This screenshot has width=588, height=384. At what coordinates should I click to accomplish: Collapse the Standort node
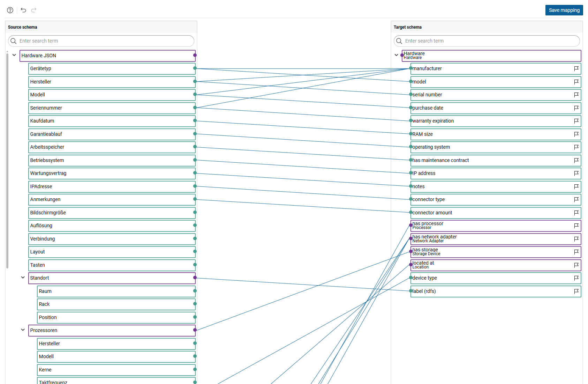coord(23,278)
